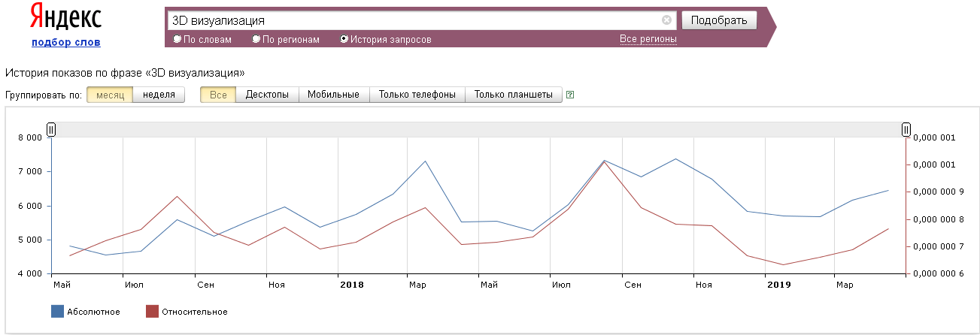This screenshot has height=335, width=980.
Task: Switch to the «Десктопы» tab
Action: coord(267,95)
